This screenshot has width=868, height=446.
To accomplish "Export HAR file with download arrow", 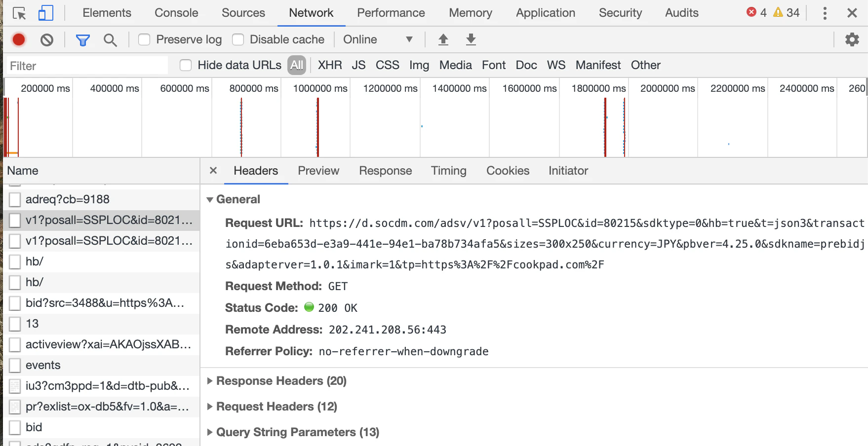I will [471, 39].
